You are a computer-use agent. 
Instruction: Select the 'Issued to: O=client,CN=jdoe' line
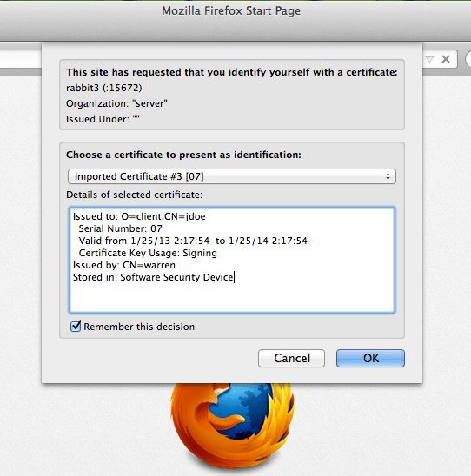[x=139, y=216]
